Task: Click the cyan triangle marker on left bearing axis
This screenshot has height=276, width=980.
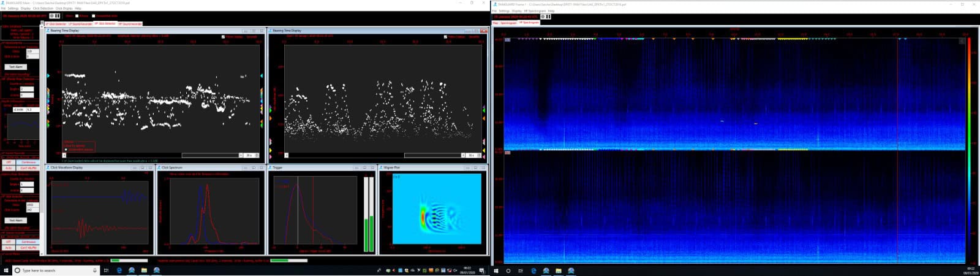Action: pyautogui.click(x=48, y=75)
